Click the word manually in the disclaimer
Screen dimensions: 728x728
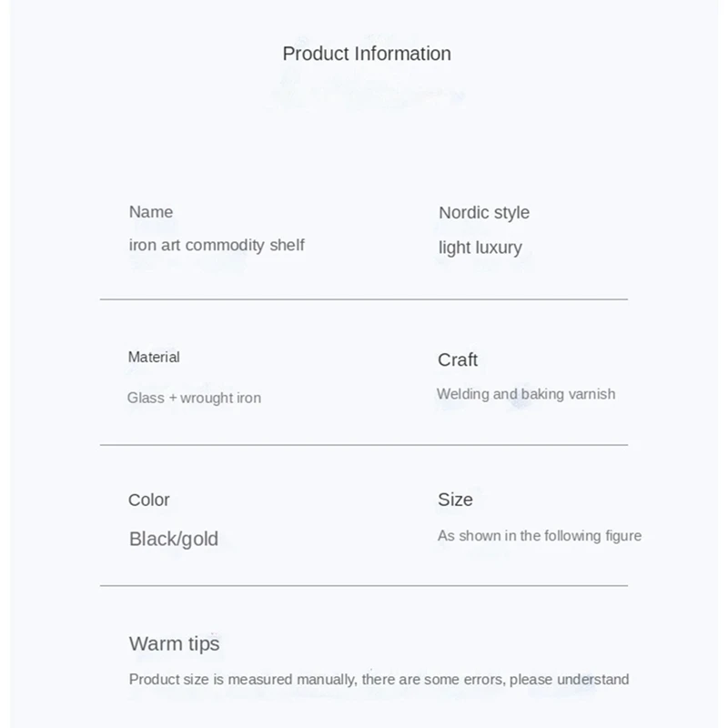(331, 679)
